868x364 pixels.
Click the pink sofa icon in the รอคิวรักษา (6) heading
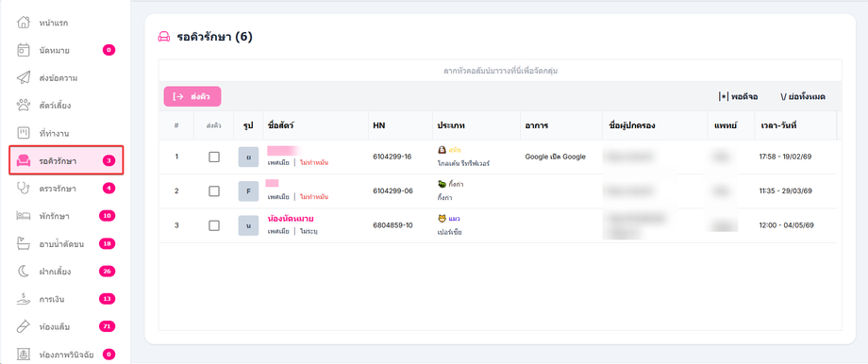(x=164, y=37)
